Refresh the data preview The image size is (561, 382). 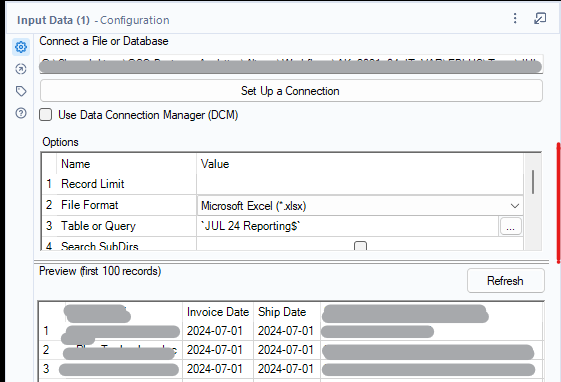point(506,281)
